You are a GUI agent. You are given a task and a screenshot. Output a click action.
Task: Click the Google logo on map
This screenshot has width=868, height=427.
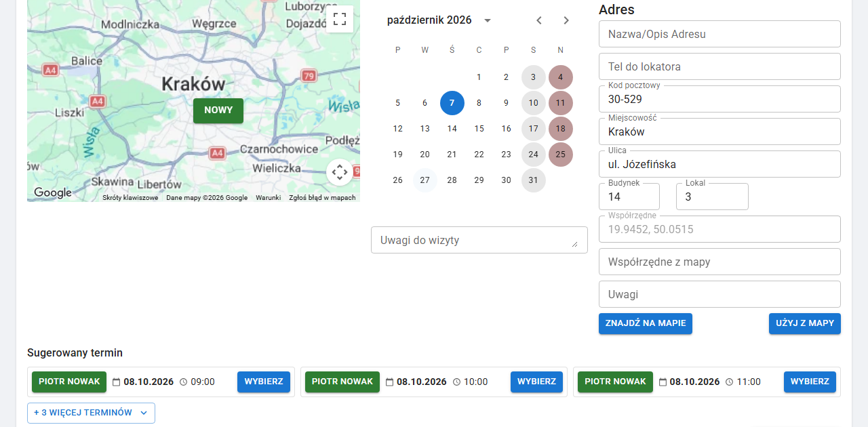[x=53, y=192]
